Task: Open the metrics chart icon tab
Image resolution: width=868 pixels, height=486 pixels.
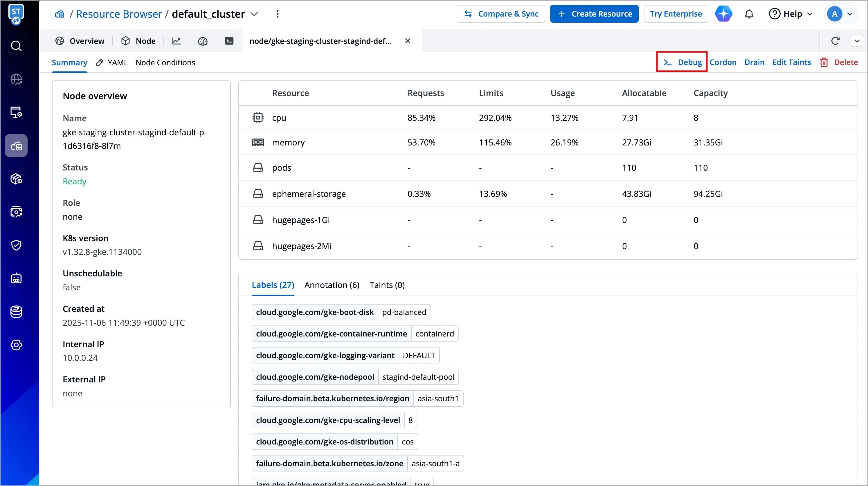Action: point(177,41)
